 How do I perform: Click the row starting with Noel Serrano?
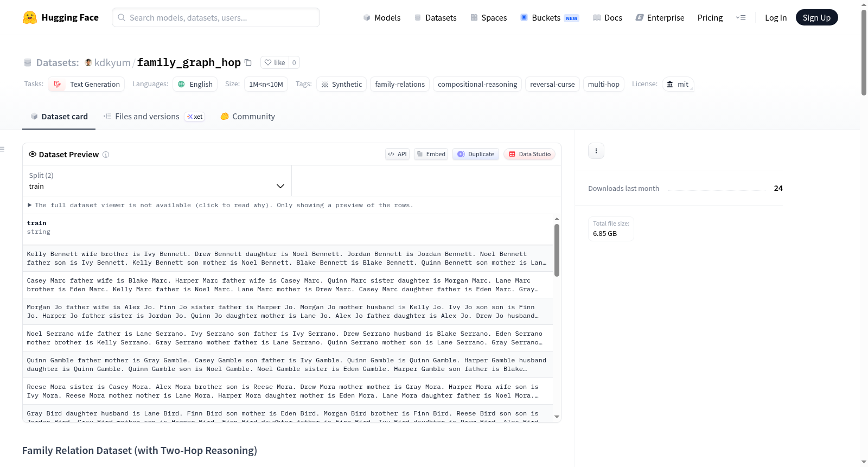[288, 338]
